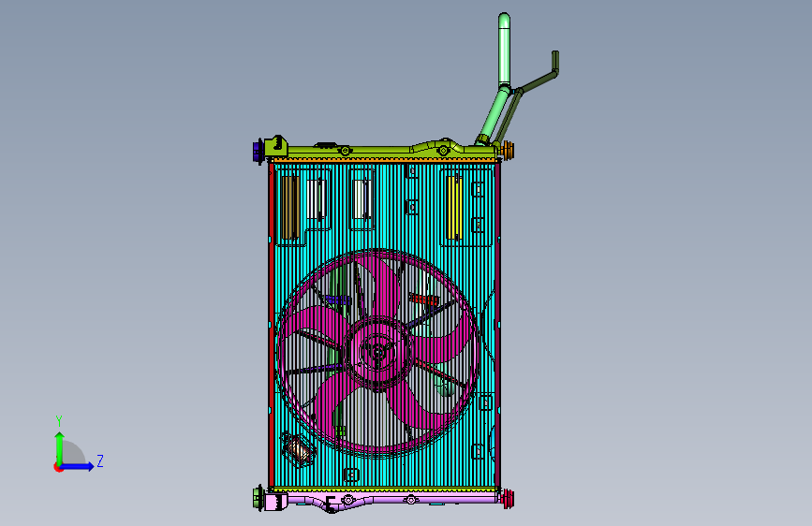Pick the red cap on the lower right tank
This screenshot has width=812, height=526.
508,499
